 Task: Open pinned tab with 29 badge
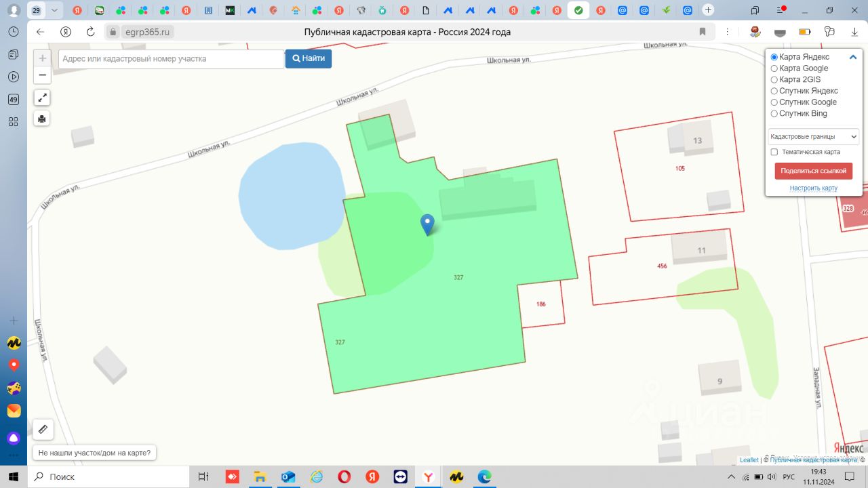(37, 10)
